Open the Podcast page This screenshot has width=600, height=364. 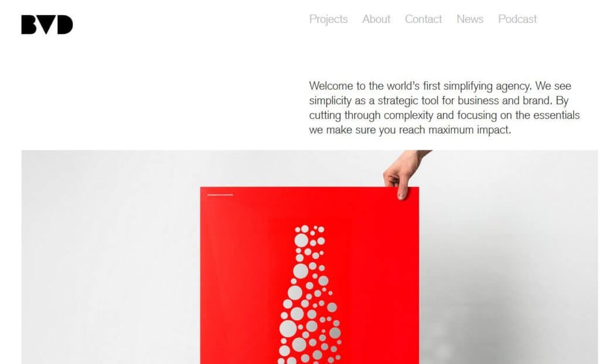tap(517, 19)
